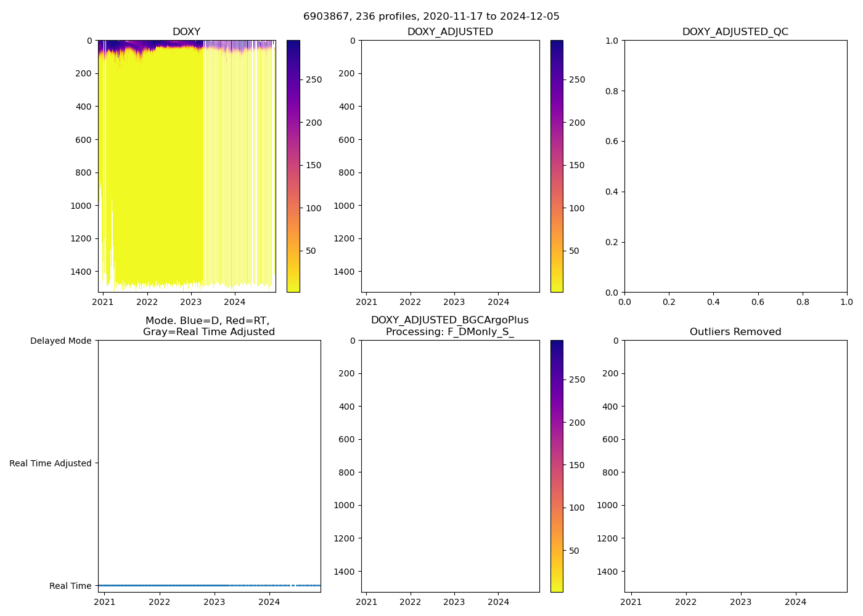
Task: Click the DOXY_ADJUSTED_BGCArgoPlus plot colorbar
Action: (x=556, y=466)
